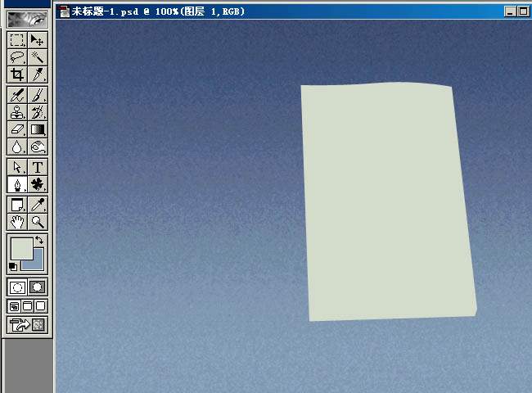Click the pale green paper shape on canvas
The width and height of the screenshot is (532, 393).
[389, 202]
